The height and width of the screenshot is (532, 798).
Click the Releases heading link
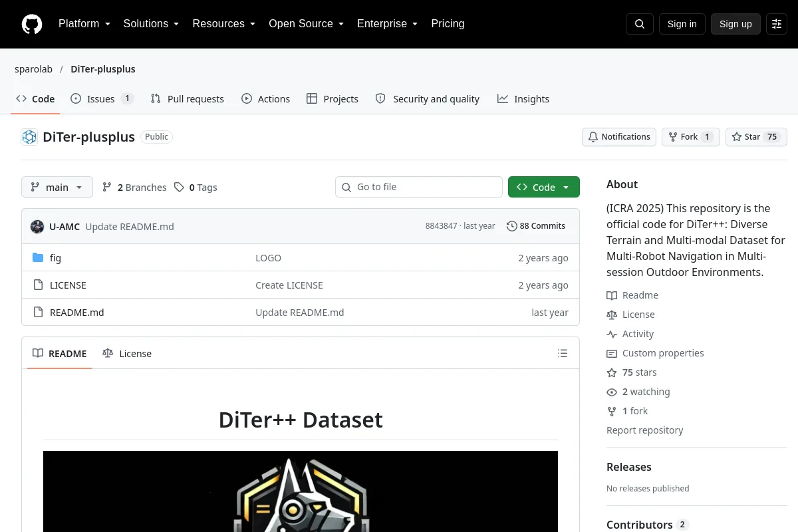click(x=629, y=467)
